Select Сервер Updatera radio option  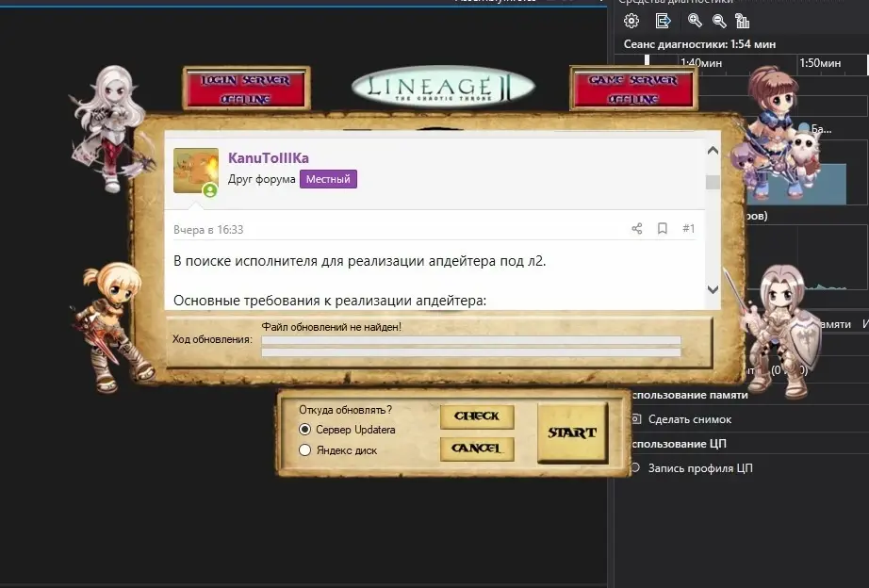pyautogui.click(x=304, y=430)
